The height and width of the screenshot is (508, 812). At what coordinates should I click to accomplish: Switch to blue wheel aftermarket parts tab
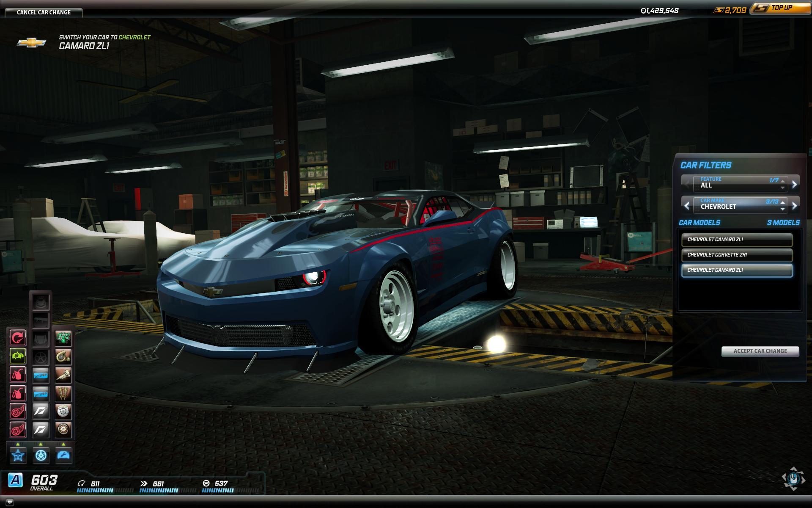click(x=41, y=455)
